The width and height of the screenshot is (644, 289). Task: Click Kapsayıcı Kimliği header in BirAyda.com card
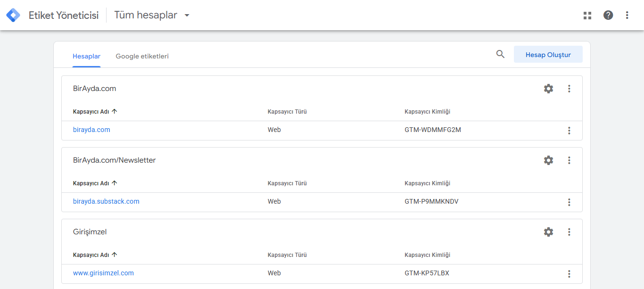(427, 112)
